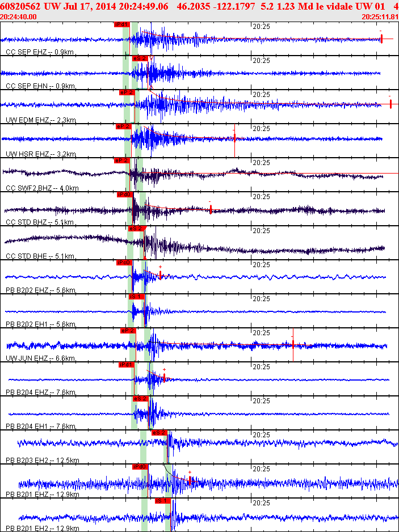399x532 pixels.
Task: Select the P pick flag on UW HSR EHZ
Action: tap(123, 126)
